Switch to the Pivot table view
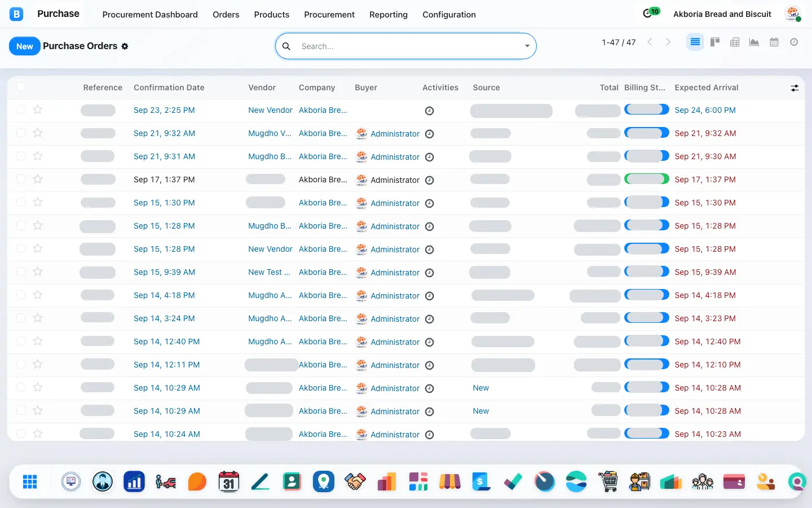Image resolution: width=812 pixels, height=508 pixels. coord(735,42)
